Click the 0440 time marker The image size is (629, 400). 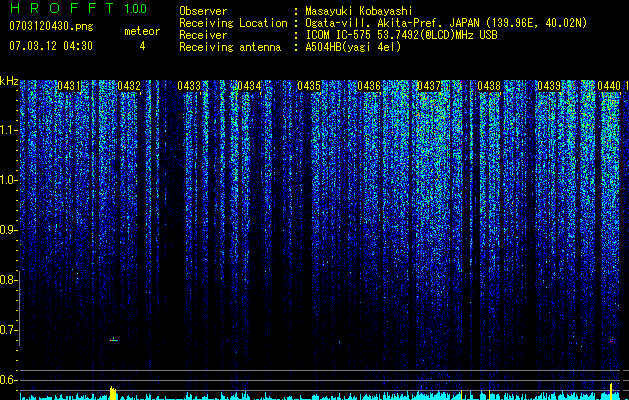coord(609,86)
